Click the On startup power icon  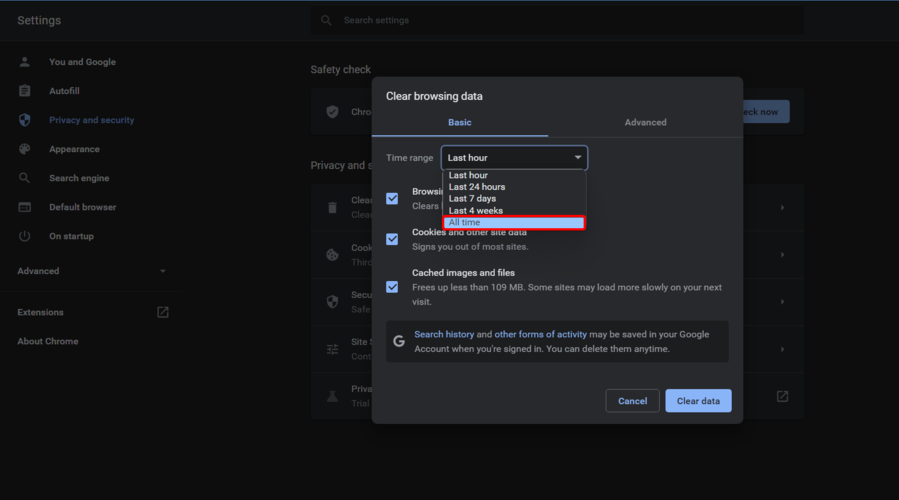[25, 236]
